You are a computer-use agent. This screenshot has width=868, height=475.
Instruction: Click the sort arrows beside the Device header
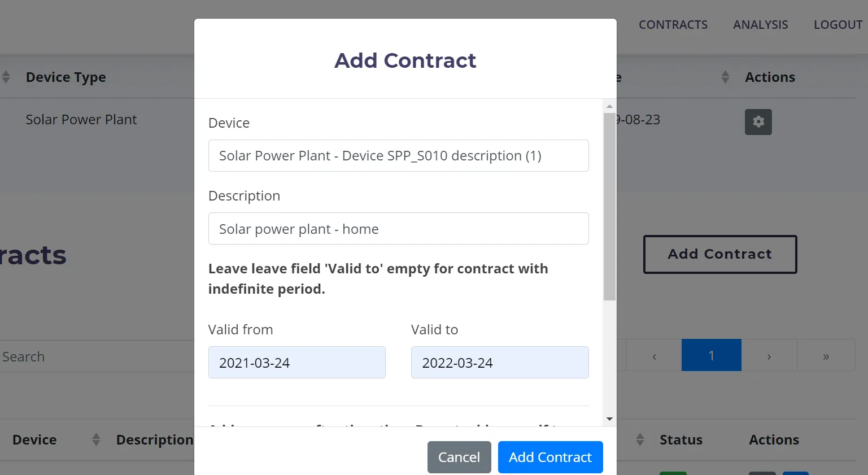tap(96, 439)
